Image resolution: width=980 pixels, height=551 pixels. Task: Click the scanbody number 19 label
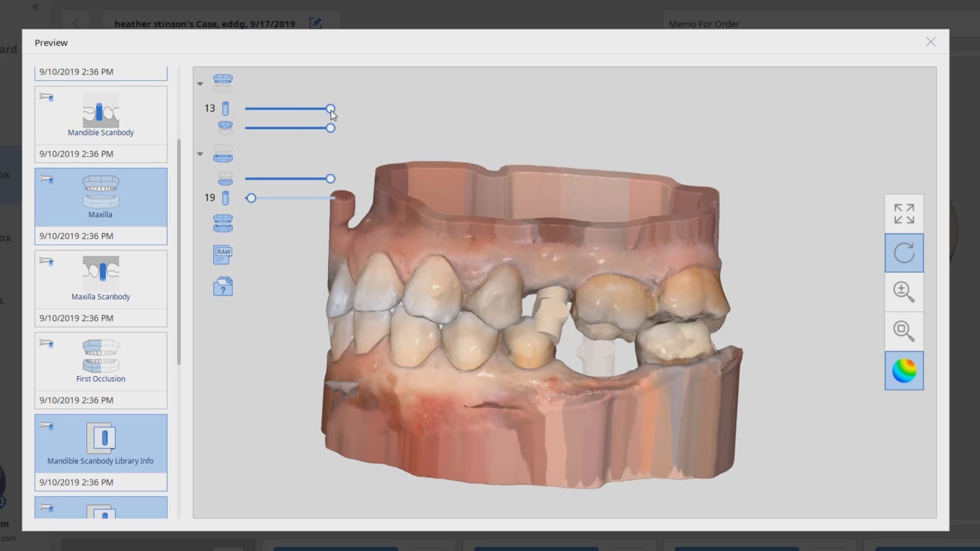[x=210, y=197]
